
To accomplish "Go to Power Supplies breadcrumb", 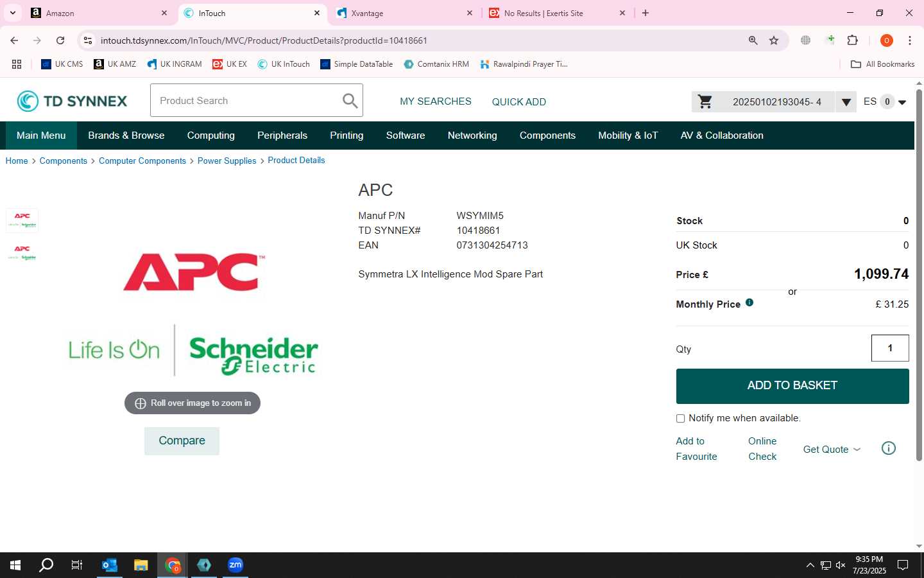I will point(227,161).
